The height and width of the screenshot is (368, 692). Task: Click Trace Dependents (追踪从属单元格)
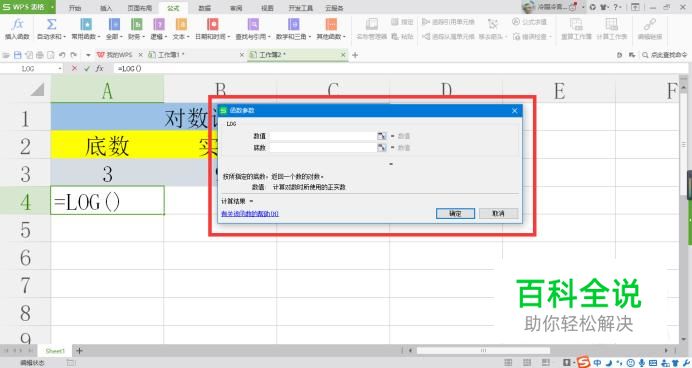(x=448, y=37)
